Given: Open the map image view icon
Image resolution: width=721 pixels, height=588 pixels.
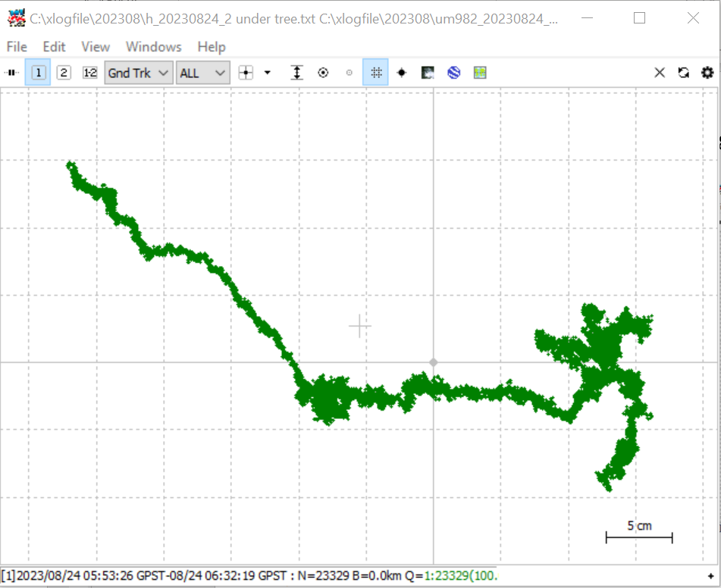Looking at the screenshot, I should click(428, 73).
